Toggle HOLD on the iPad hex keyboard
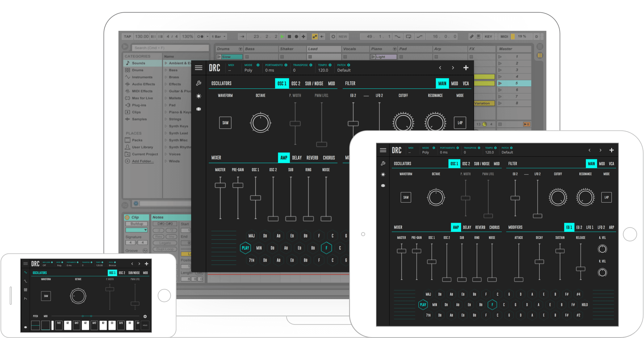This screenshot has width=644, height=338. 584,304
